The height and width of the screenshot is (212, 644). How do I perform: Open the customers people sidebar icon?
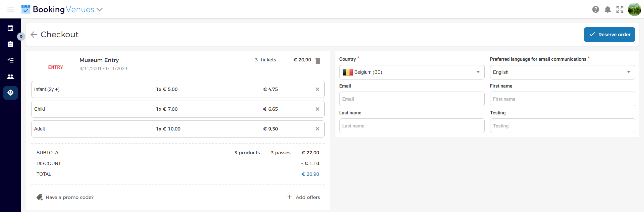click(10, 76)
